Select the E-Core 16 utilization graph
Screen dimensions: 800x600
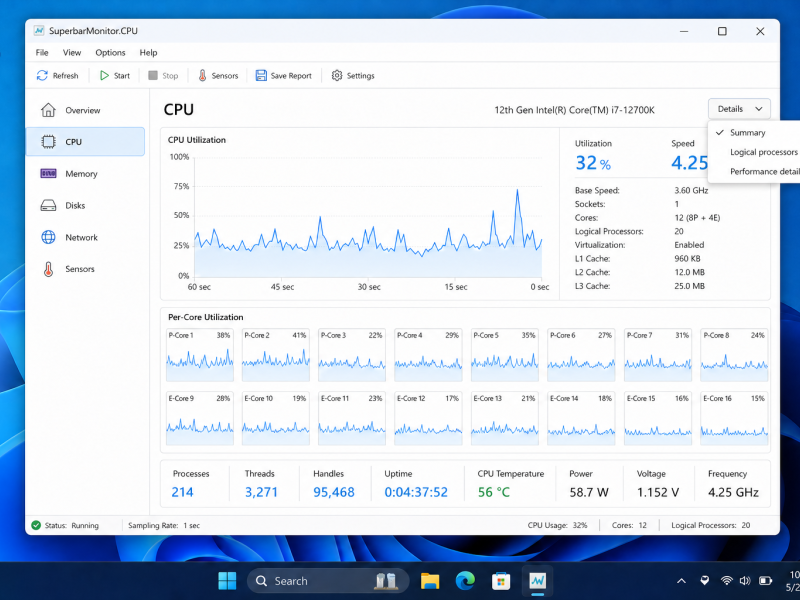point(734,418)
